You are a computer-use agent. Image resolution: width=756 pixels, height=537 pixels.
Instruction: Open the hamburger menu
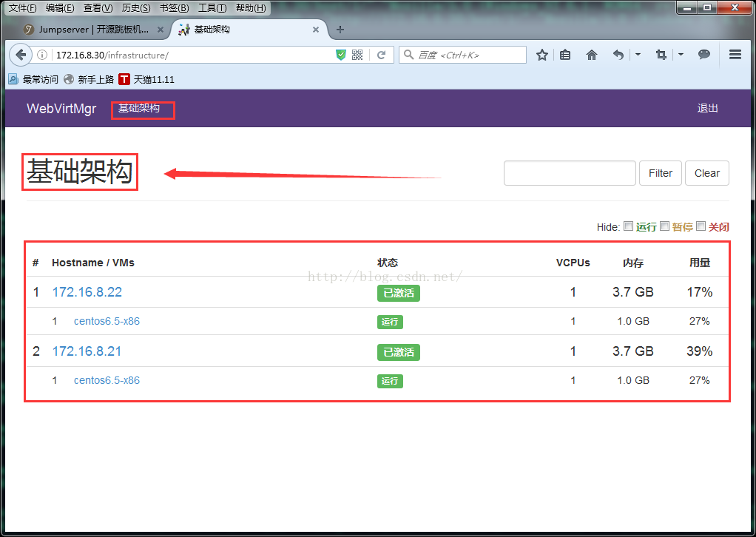(x=735, y=55)
